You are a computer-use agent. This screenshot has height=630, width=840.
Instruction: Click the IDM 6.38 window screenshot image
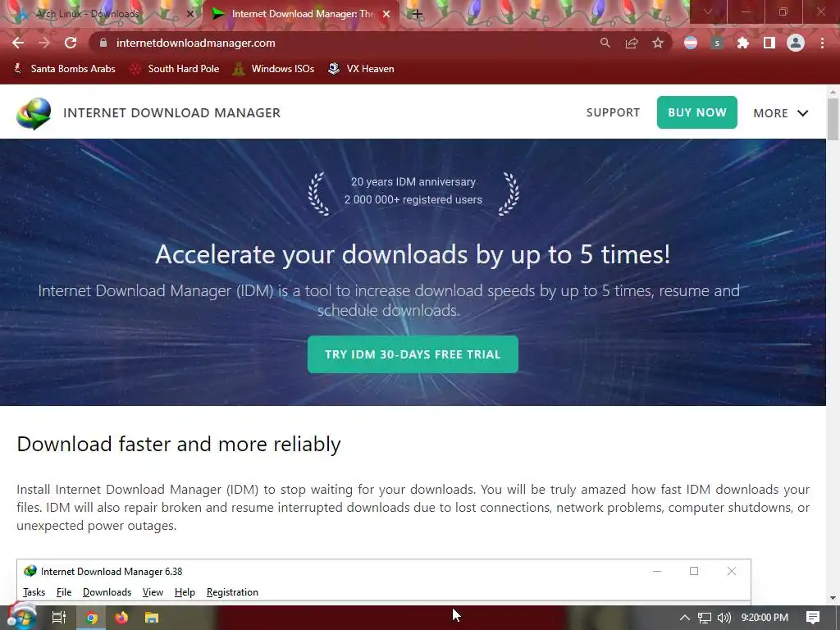384,582
